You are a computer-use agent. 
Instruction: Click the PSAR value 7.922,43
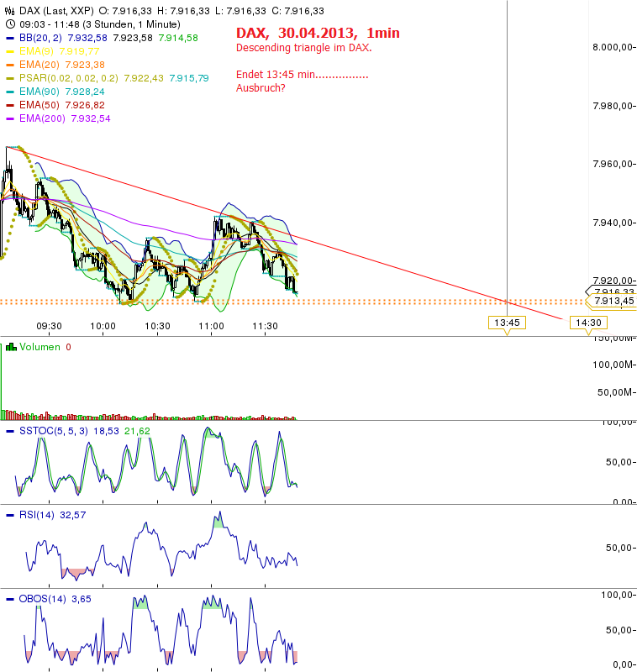[x=144, y=78]
